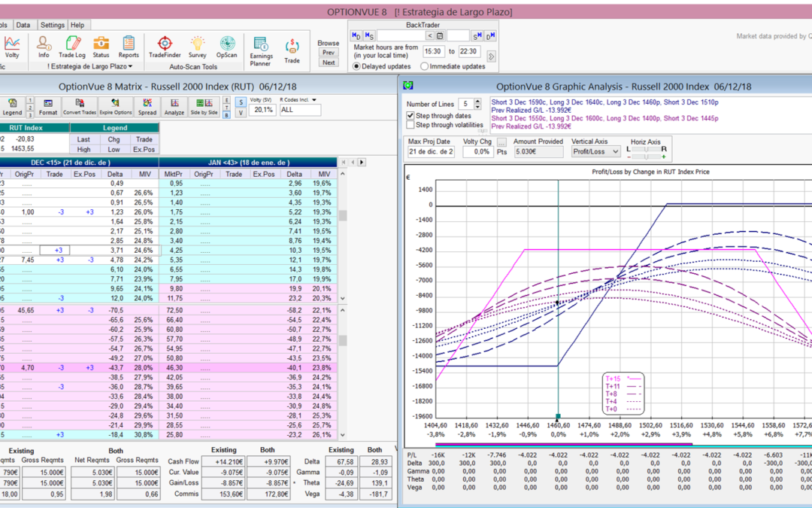
Task: Open the R Codes Incl. dropdown arrow
Action: pos(314,100)
